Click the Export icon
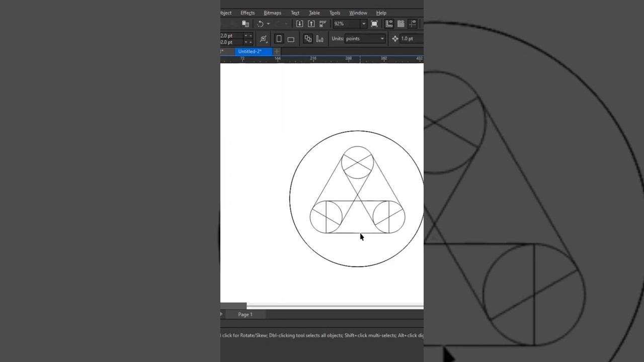This screenshot has height=362, width=644. click(x=311, y=24)
